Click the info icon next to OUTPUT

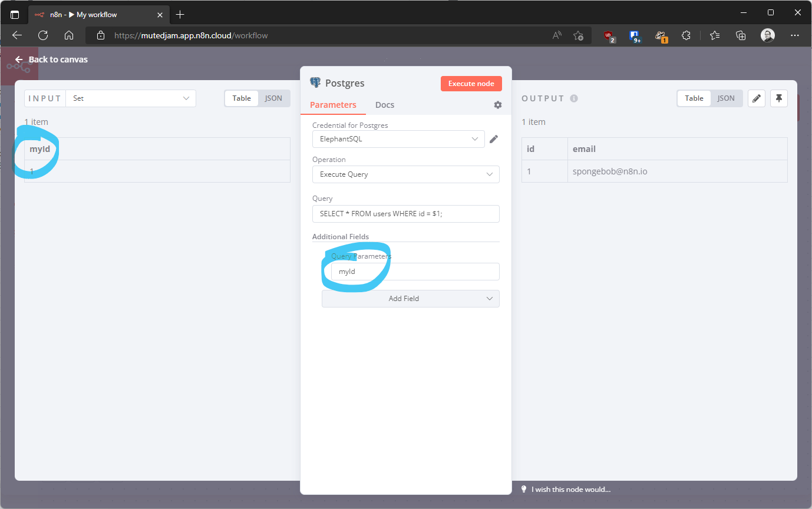point(574,98)
